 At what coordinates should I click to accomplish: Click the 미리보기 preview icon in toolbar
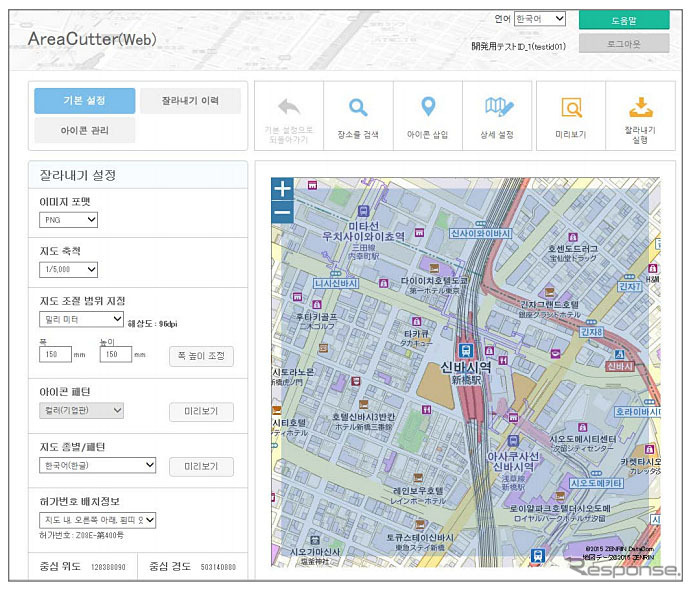click(x=571, y=108)
